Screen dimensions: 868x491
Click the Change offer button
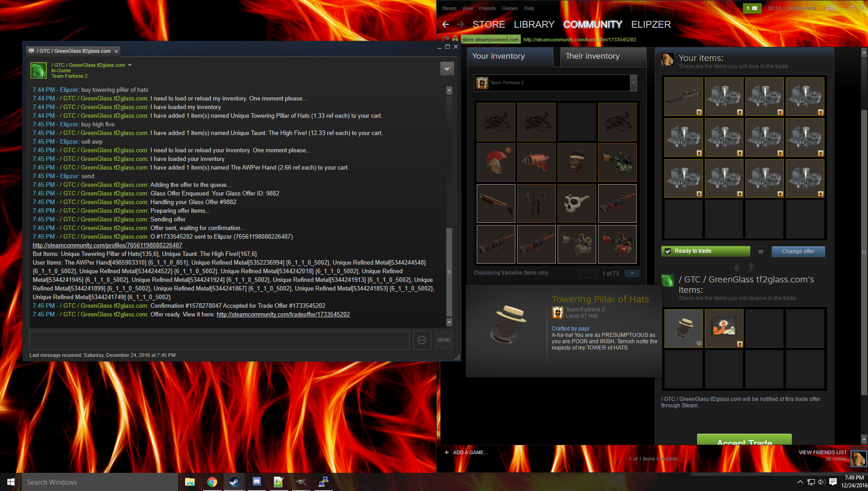[x=798, y=251]
